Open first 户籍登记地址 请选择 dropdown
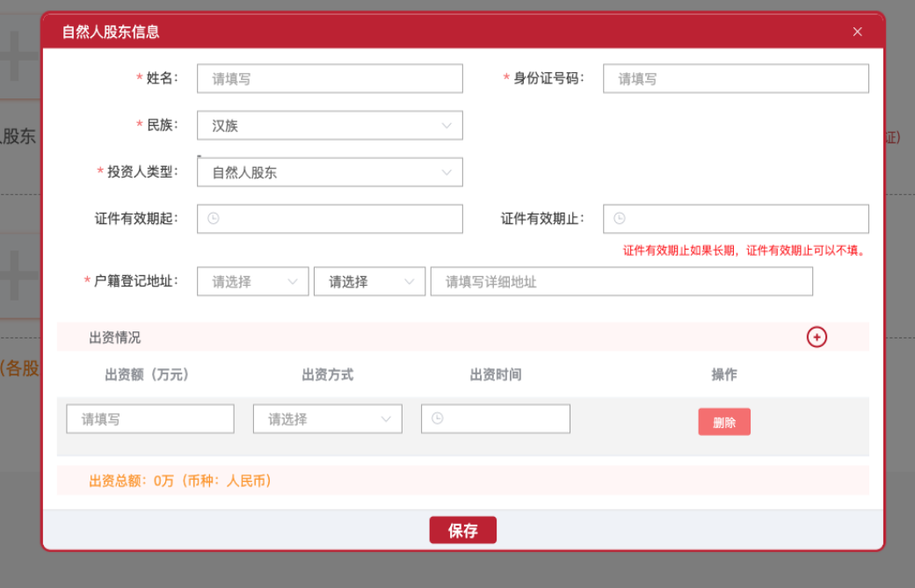This screenshot has height=588, width=915. [252, 281]
